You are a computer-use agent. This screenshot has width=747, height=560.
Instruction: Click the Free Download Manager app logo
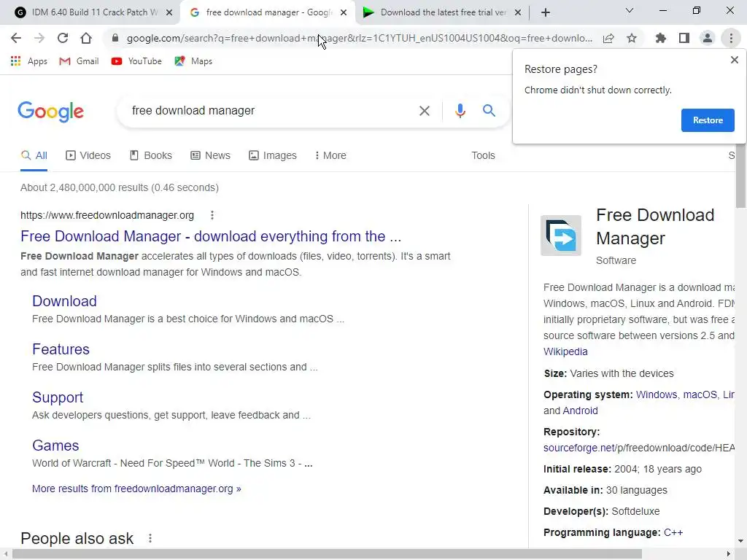pos(561,236)
